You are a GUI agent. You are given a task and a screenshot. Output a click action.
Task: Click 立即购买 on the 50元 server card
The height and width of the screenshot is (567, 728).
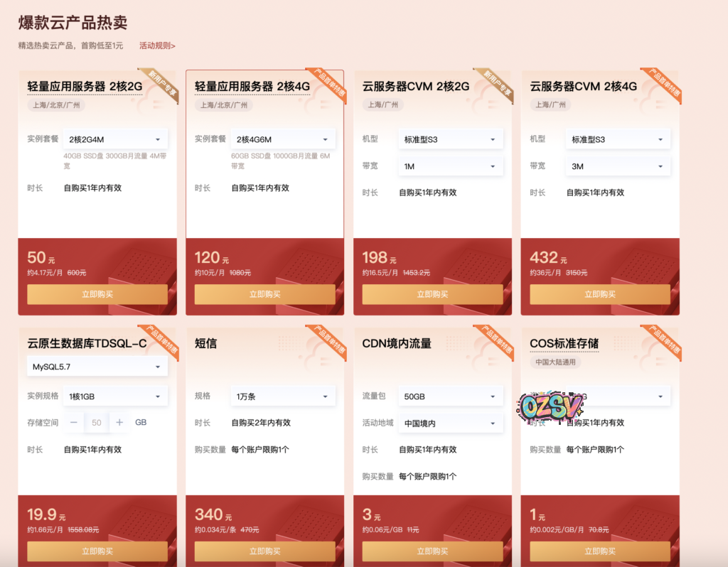(x=97, y=294)
